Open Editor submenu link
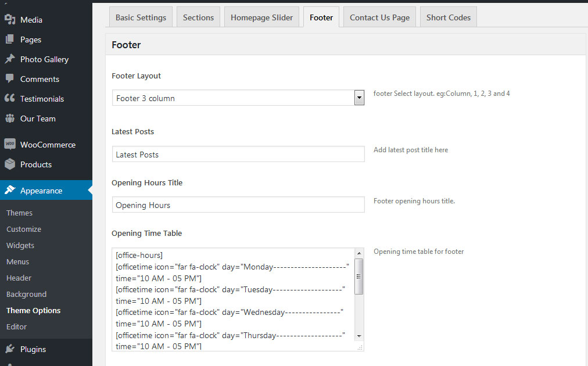The width and height of the screenshot is (588, 366). pos(16,327)
